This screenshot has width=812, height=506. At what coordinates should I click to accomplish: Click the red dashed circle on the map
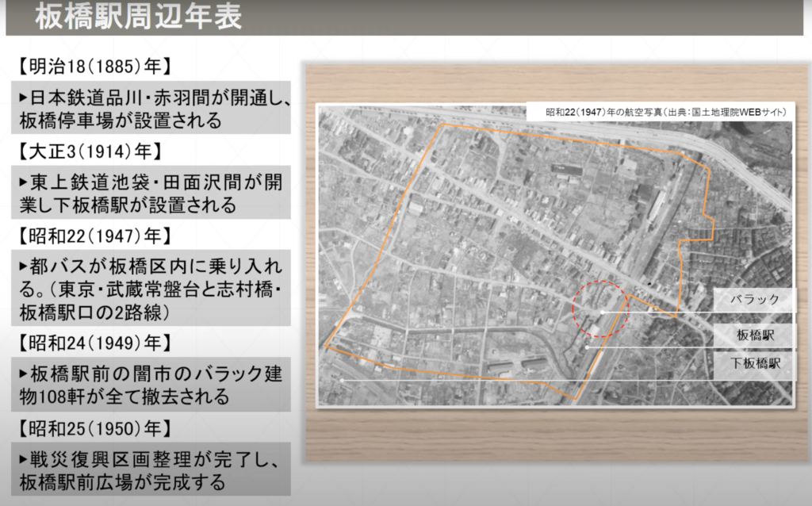[x=600, y=309]
